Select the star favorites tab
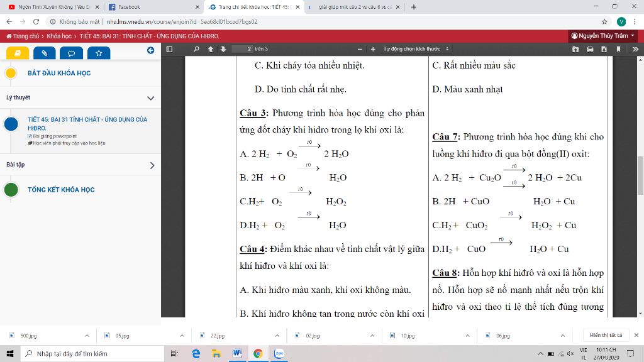The image size is (644, 362). [99, 53]
